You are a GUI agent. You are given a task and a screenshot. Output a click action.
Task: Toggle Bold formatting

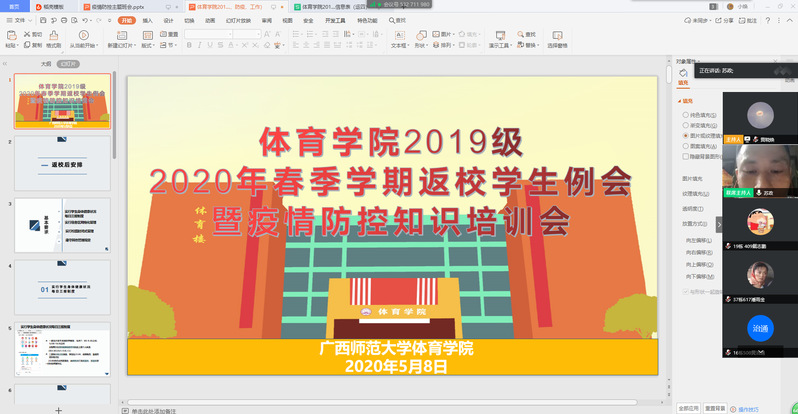189,45
